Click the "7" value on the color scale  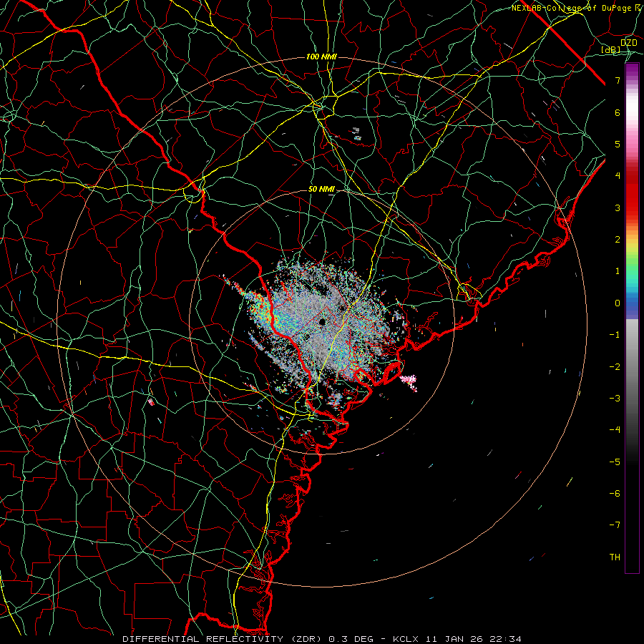pos(618,80)
